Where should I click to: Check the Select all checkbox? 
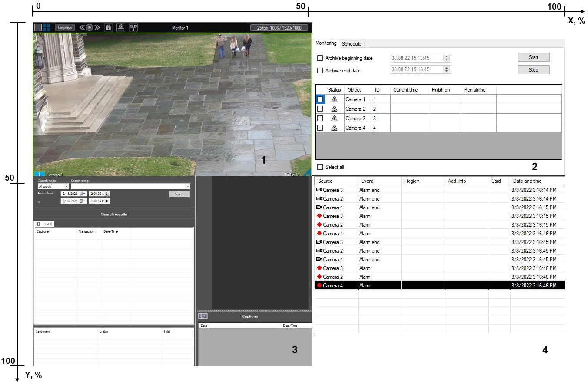coord(320,167)
